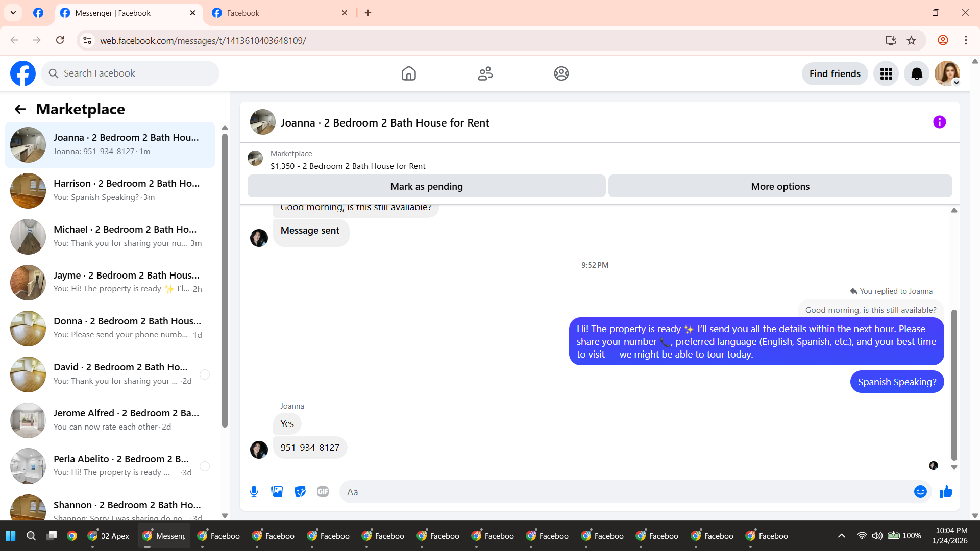
Task: Toggle read circle on Perla Abelito's conversation
Action: [x=205, y=466]
